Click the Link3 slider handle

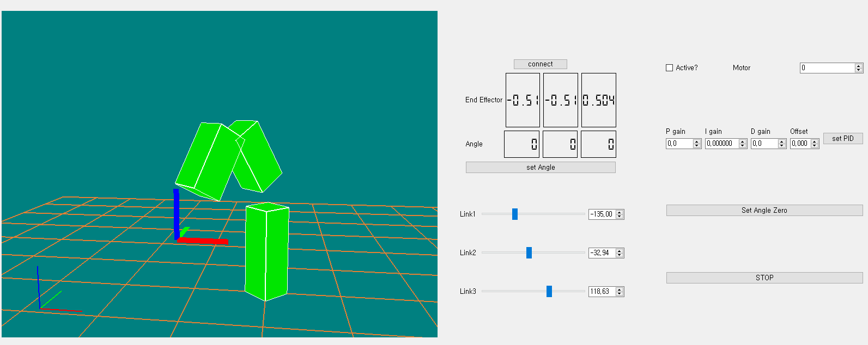[x=549, y=291]
